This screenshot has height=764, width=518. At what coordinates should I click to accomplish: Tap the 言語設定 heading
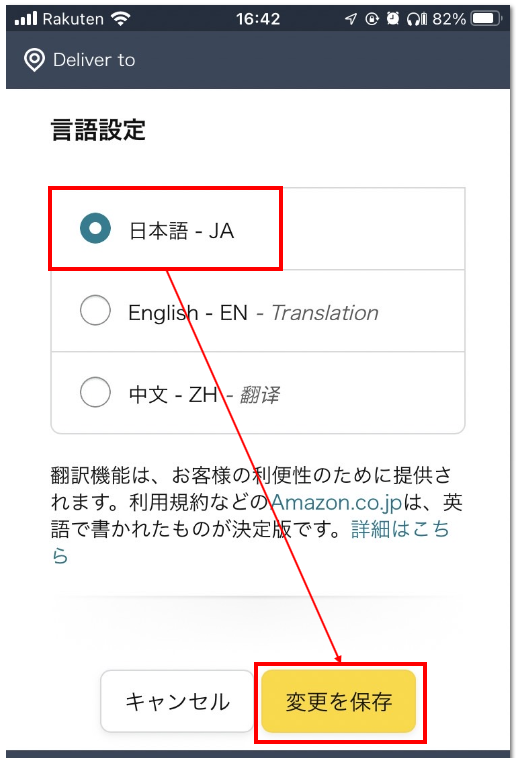tap(98, 130)
